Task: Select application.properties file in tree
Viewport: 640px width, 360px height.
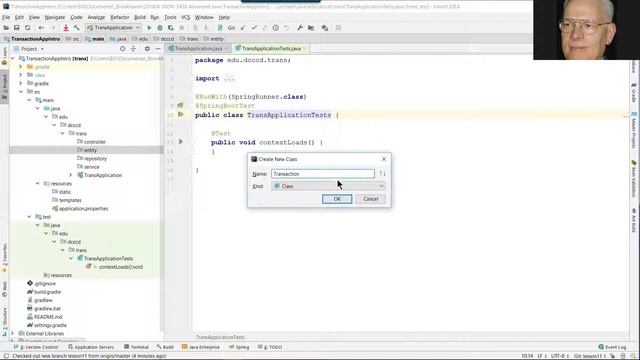Action: 83,209
